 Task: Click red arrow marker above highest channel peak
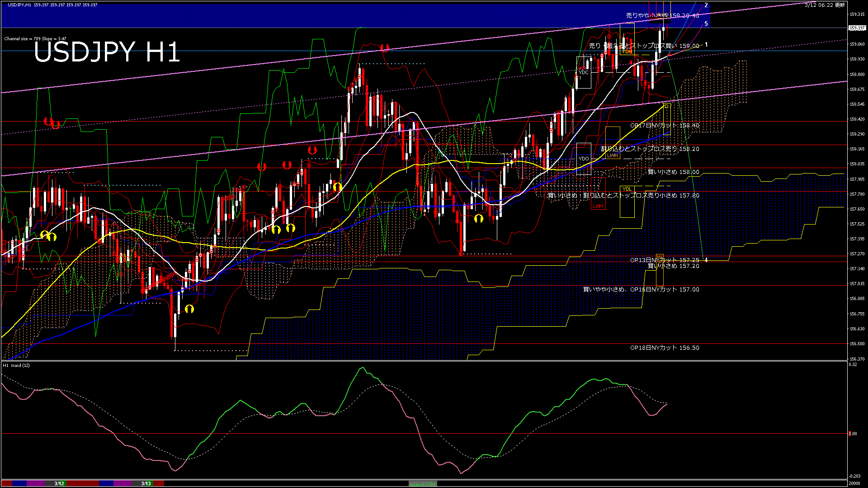385,47
